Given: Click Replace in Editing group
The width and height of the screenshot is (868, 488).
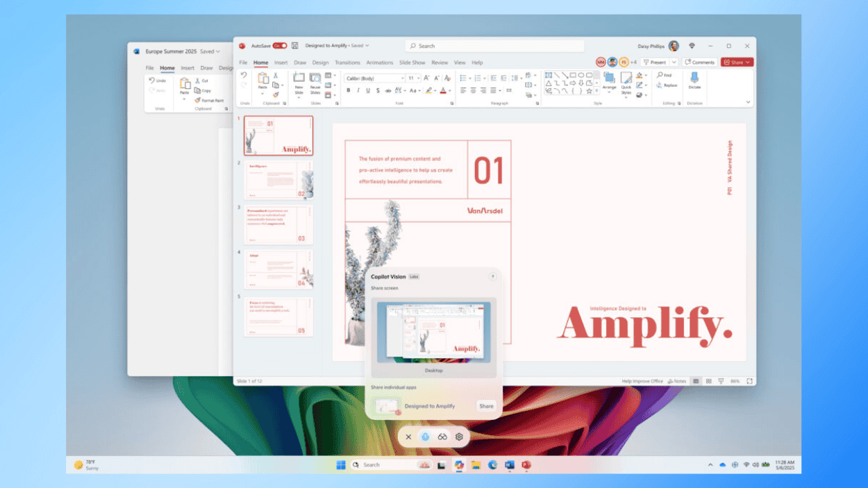Looking at the screenshot, I should pyautogui.click(x=667, y=85).
